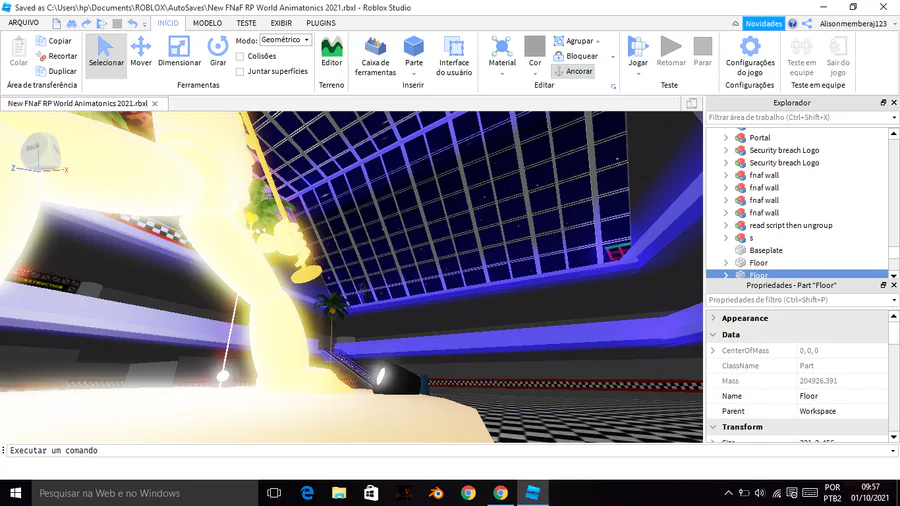This screenshot has height=506, width=900.
Task: Activate the Mover tool
Action: (x=141, y=52)
